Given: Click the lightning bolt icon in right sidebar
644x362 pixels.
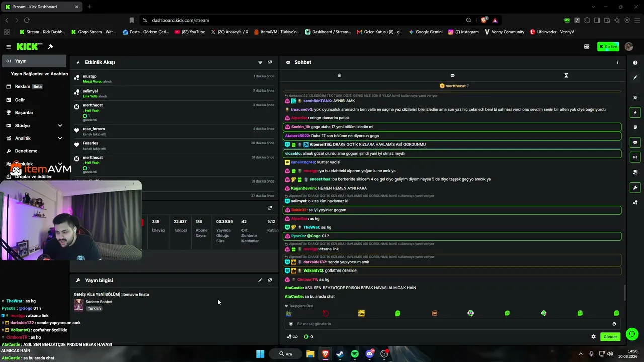Looking at the screenshot, I should (x=635, y=112).
